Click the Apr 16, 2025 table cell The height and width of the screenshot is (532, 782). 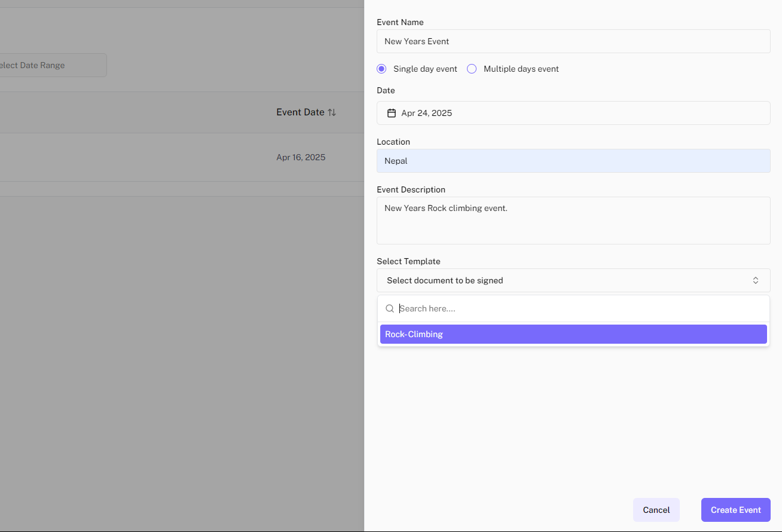301,157
